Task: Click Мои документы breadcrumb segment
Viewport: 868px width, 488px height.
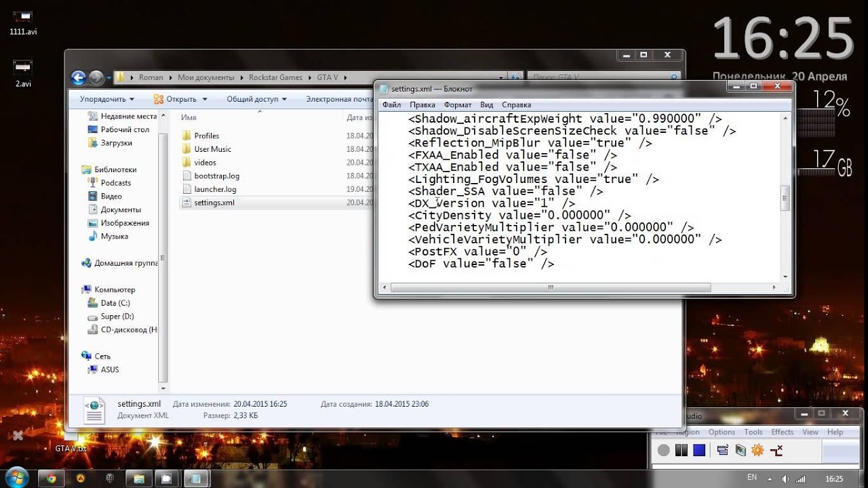Action: click(x=206, y=78)
